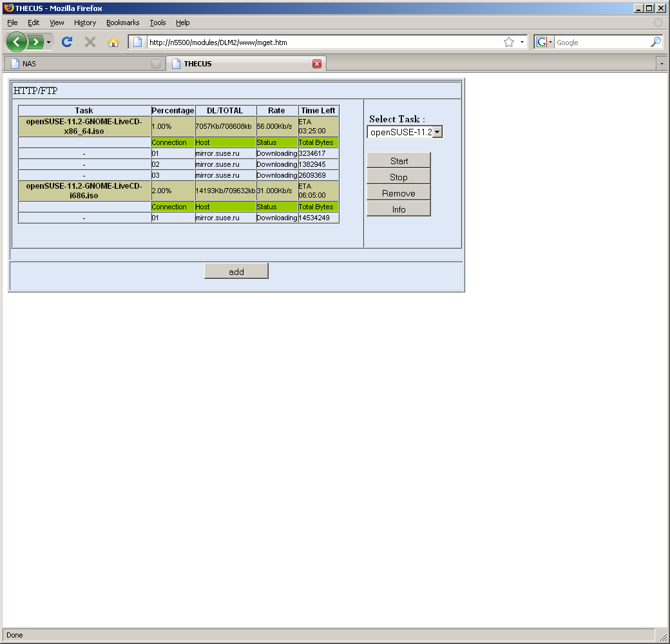Open the Edit menu
This screenshot has height=644, width=670.
pos(33,23)
